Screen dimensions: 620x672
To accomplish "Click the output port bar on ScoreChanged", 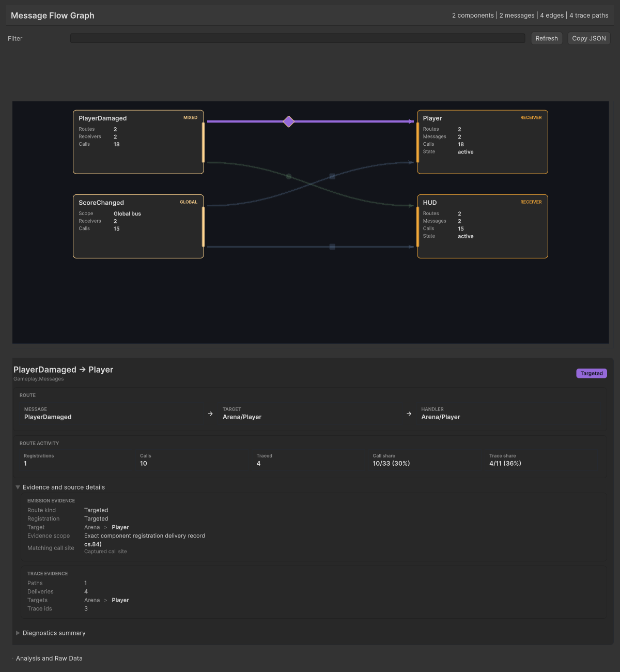I will 204,226.
